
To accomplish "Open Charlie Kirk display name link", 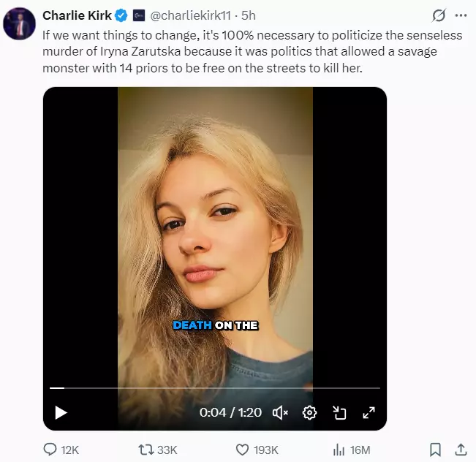I will 77,15.
